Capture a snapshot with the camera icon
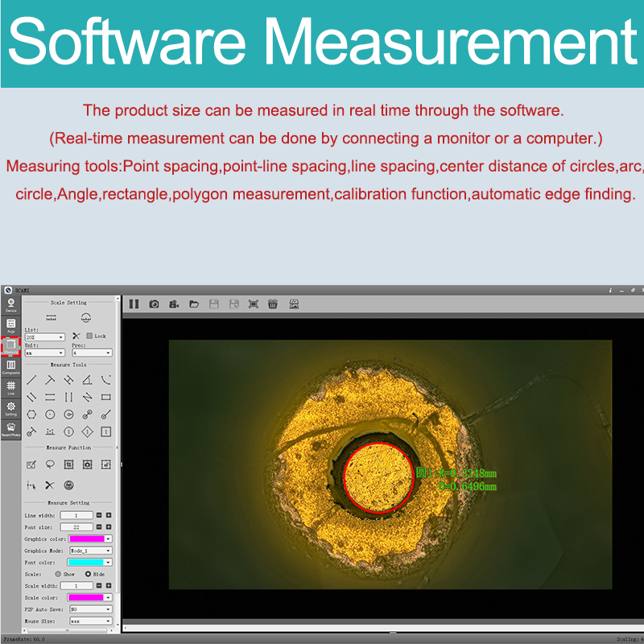This screenshot has height=644, width=644. (154, 304)
